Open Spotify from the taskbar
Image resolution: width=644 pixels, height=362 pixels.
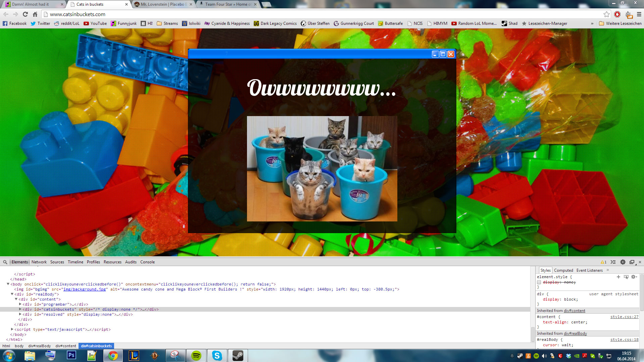[196, 355]
